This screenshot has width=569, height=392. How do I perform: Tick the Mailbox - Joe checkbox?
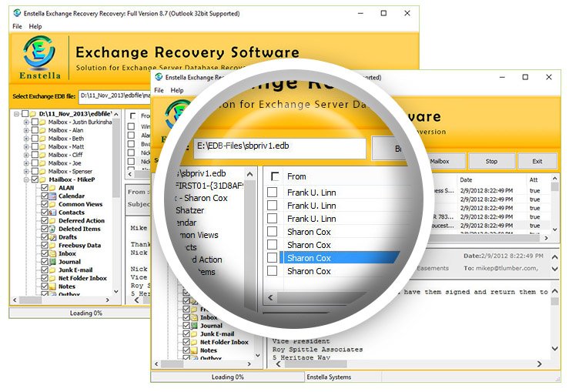click(x=35, y=163)
